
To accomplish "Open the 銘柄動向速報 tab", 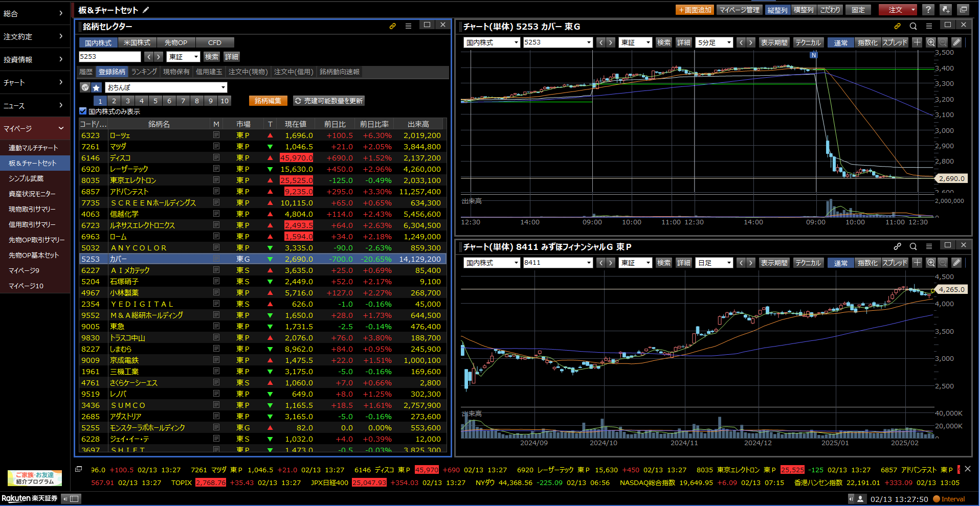I will point(340,72).
